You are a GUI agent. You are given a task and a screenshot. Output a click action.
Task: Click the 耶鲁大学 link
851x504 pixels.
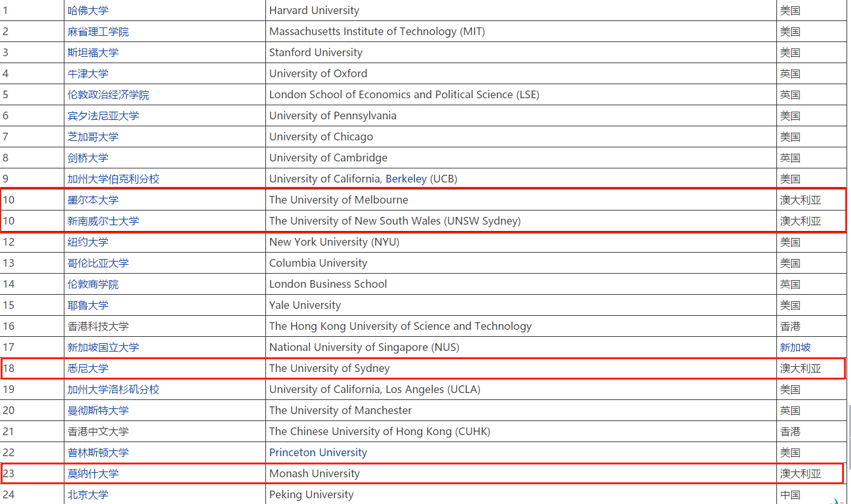88,305
